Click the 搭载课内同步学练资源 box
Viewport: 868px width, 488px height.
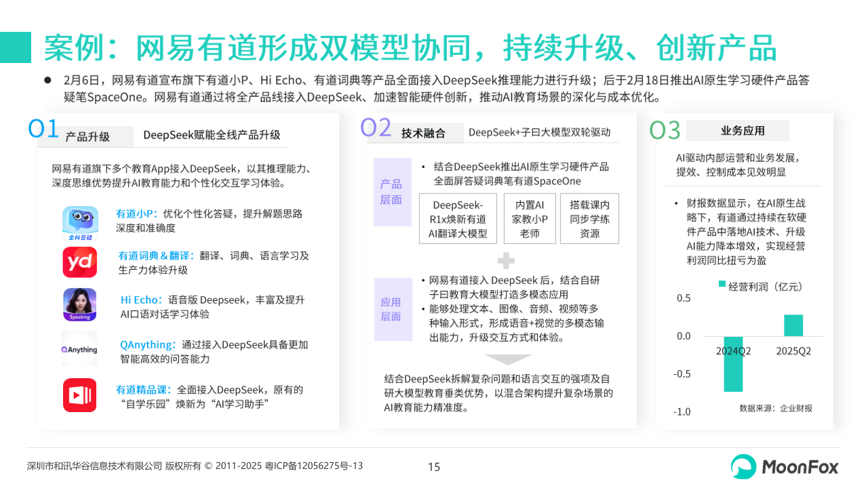(x=589, y=219)
